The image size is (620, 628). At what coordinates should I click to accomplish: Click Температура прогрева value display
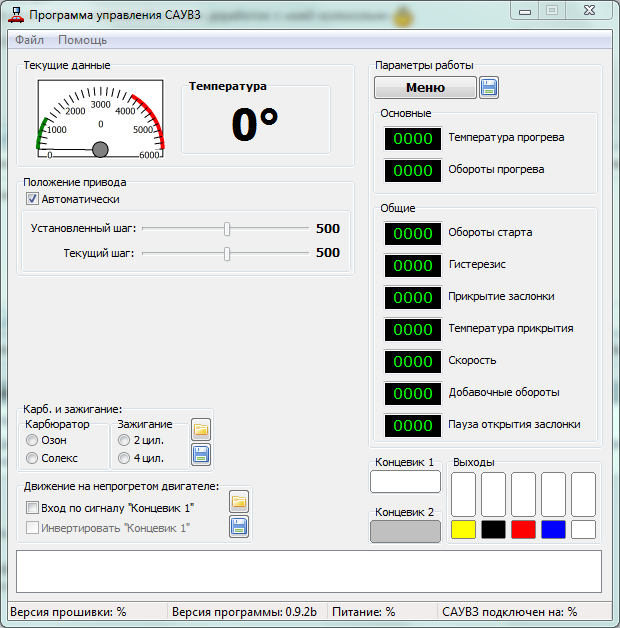click(x=413, y=139)
